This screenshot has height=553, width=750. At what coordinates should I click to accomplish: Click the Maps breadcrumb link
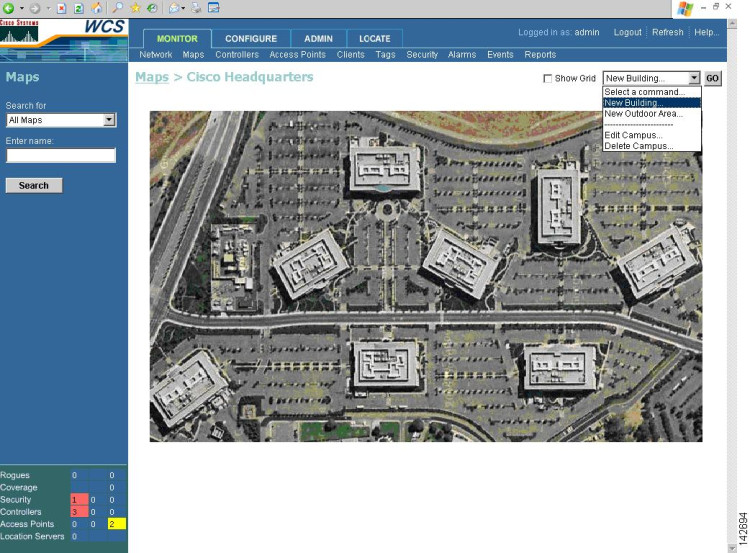click(x=152, y=77)
